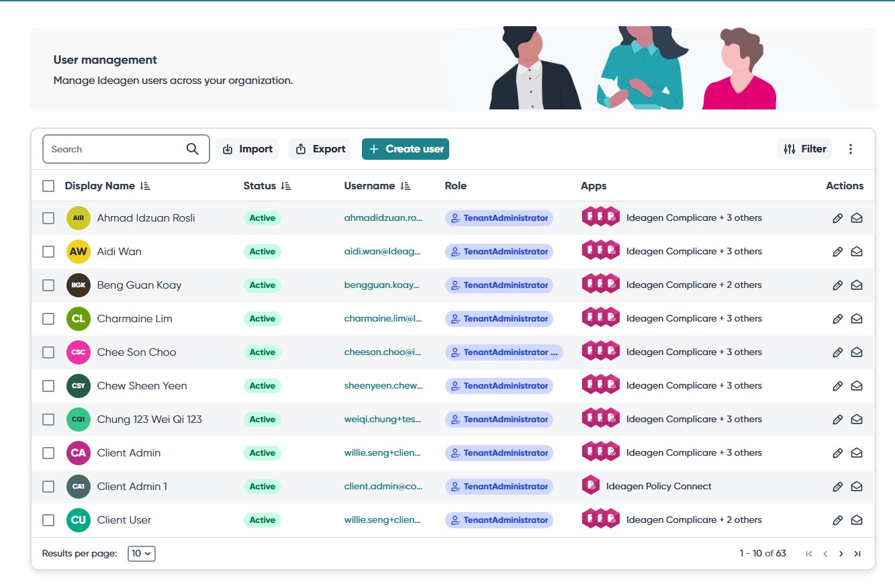Click envelope icon for Client User

point(857,520)
